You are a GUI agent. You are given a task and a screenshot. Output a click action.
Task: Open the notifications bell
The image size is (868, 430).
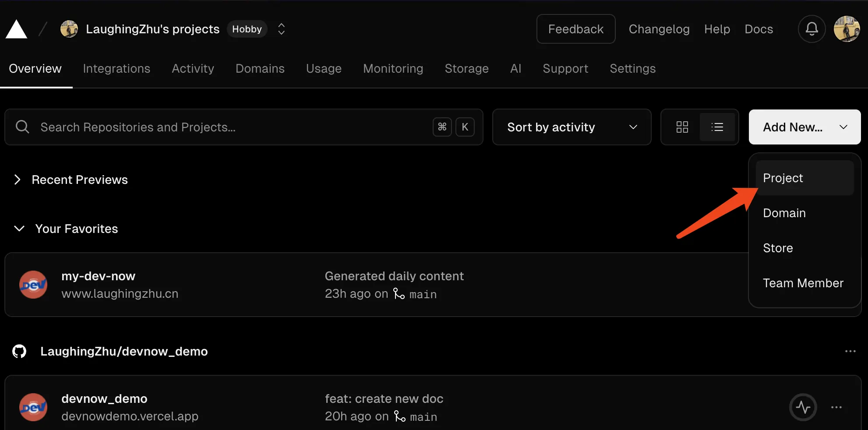812,29
